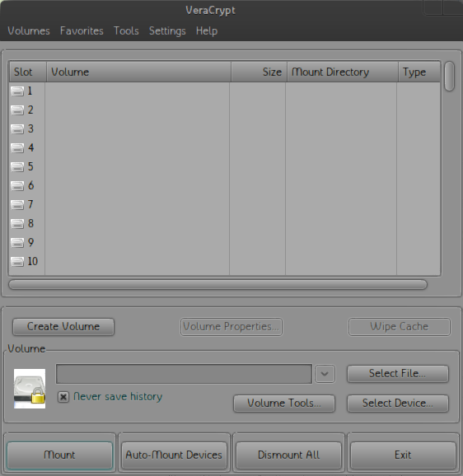This screenshot has height=476, width=463.
Task: Pick the slot 9 drive icon
Action: click(17, 243)
